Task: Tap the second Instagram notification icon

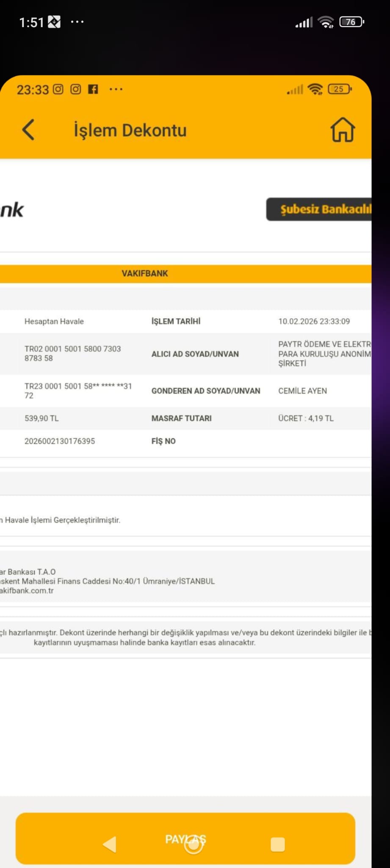Action: coord(75,89)
